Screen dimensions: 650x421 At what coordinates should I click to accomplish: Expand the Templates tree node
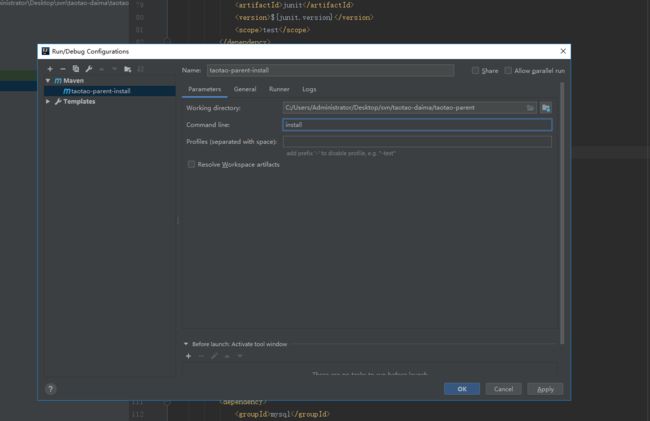coord(48,101)
